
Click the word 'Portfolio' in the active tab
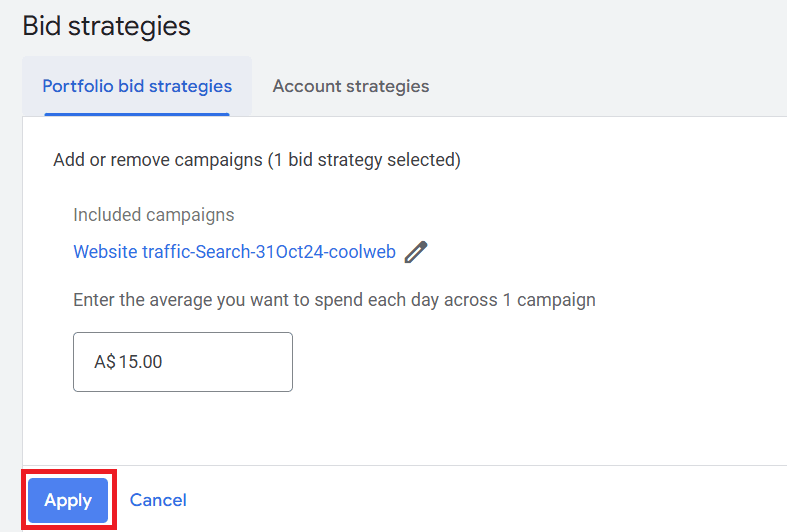pyautogui.click(x=77, y=86)
